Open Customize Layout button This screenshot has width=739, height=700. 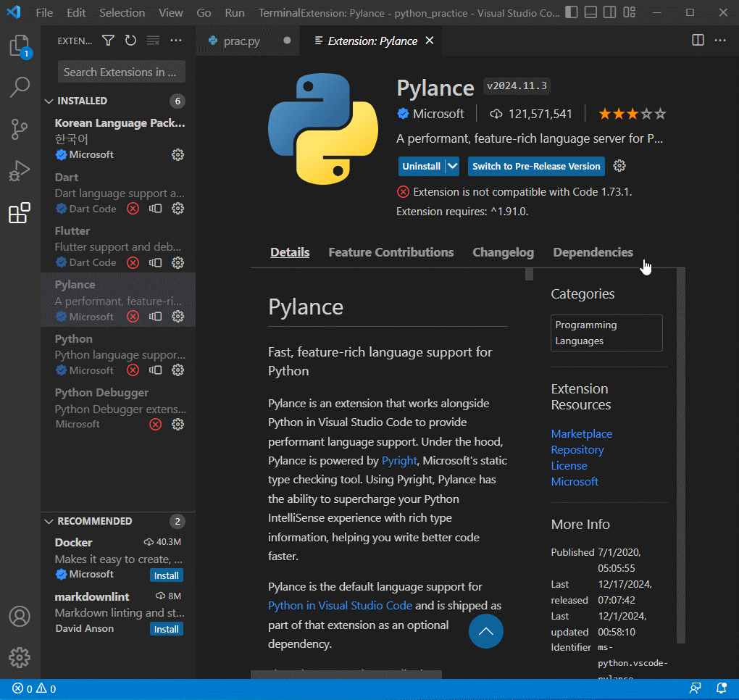click(x=629, y=12)
